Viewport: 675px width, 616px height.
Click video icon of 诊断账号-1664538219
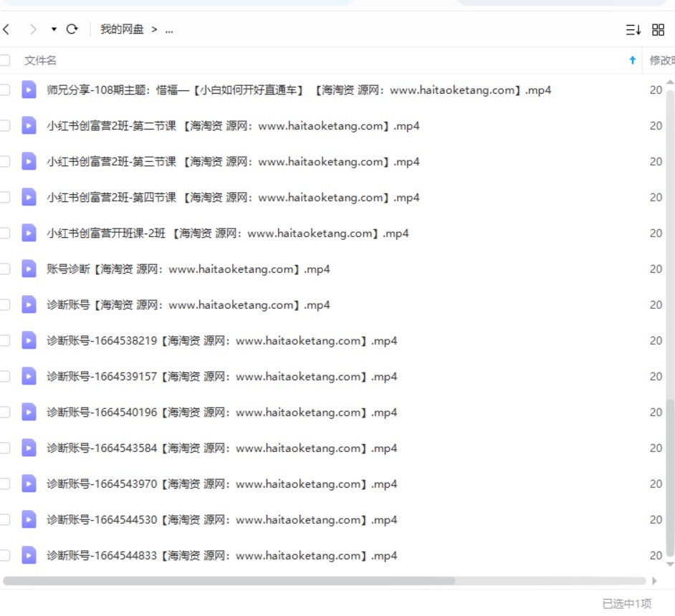point(29,341)
